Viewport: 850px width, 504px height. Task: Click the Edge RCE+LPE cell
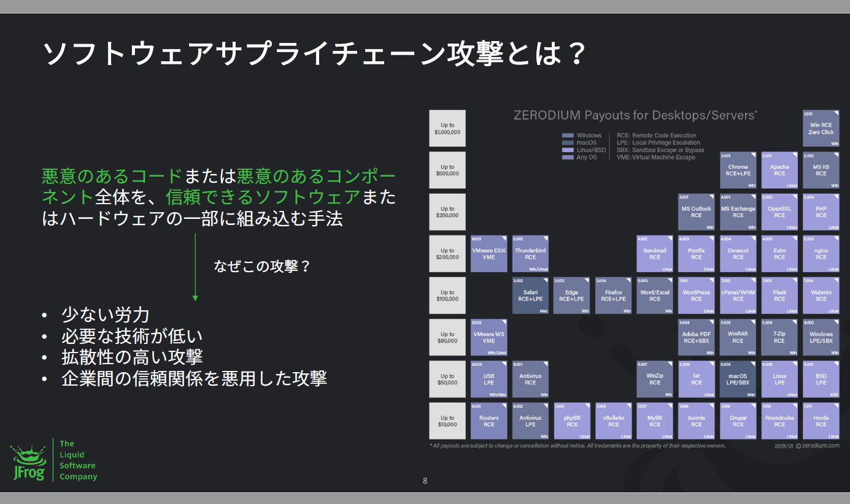pos(572,296)
